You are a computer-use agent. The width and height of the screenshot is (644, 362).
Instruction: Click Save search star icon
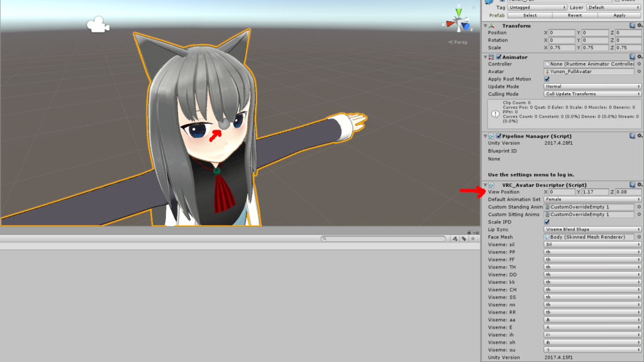[x=473, y=239]
